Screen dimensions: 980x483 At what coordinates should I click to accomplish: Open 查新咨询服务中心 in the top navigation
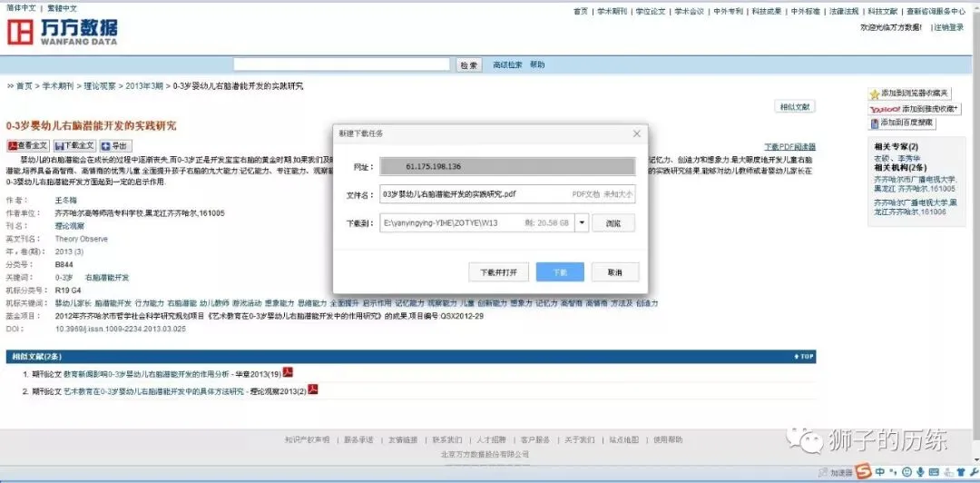[x=936, y=11]
